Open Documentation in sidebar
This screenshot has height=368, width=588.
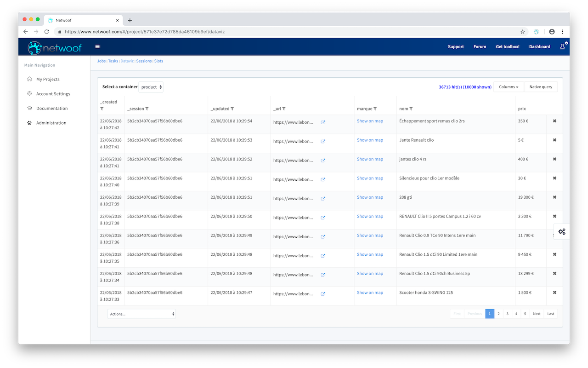point(52,109)
